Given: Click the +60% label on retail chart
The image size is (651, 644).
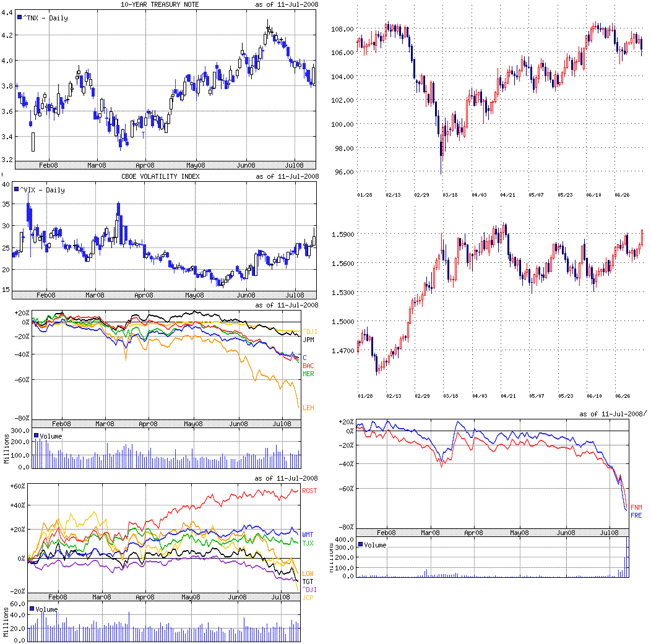Looking at the screenshot, I should [x=17, y=486].
